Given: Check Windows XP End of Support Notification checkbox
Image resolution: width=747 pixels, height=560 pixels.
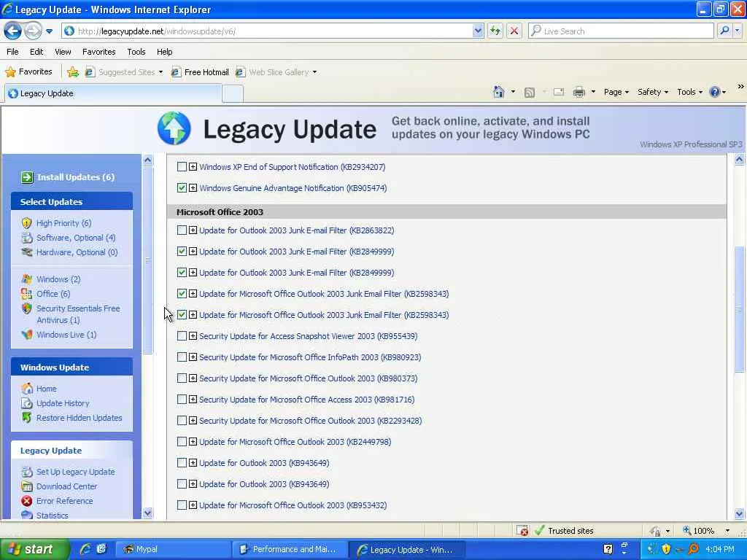Looking at the screenshot, I should pyautogui.click(x=182, y=167).
